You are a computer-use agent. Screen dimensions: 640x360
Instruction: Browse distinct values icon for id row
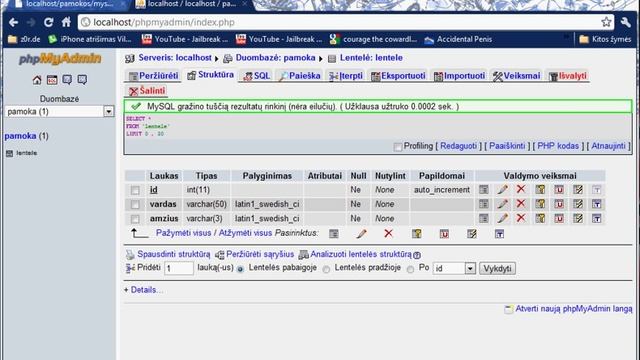point(484,190)
